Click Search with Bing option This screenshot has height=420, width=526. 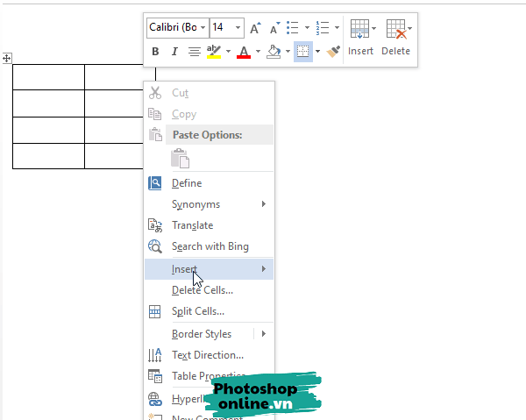click(x=210, y=246)
